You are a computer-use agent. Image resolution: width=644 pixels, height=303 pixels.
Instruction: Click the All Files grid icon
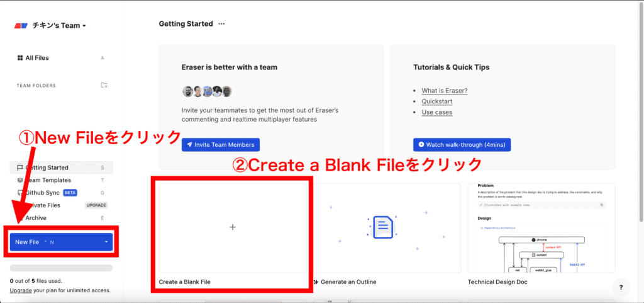(x=19, y=58)
